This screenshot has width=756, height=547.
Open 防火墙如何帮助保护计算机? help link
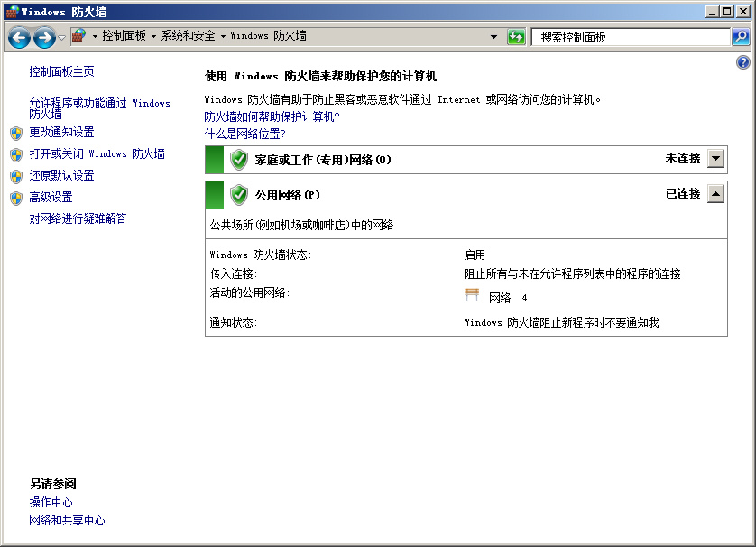tap(272, 116)
